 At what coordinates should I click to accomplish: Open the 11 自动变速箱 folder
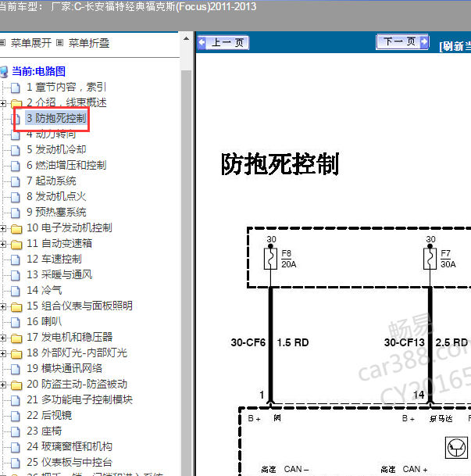(x=59, y=243)
